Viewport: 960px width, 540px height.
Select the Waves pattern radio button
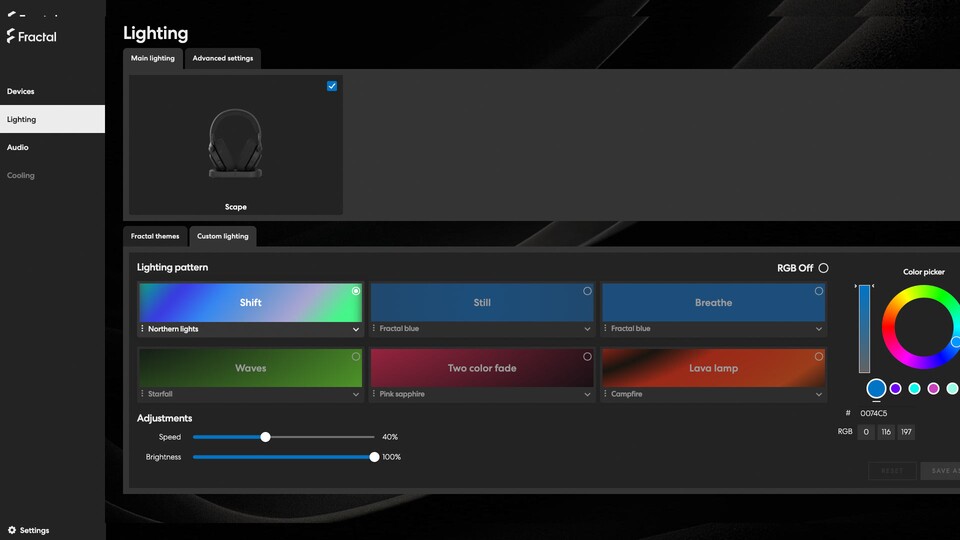356,356
